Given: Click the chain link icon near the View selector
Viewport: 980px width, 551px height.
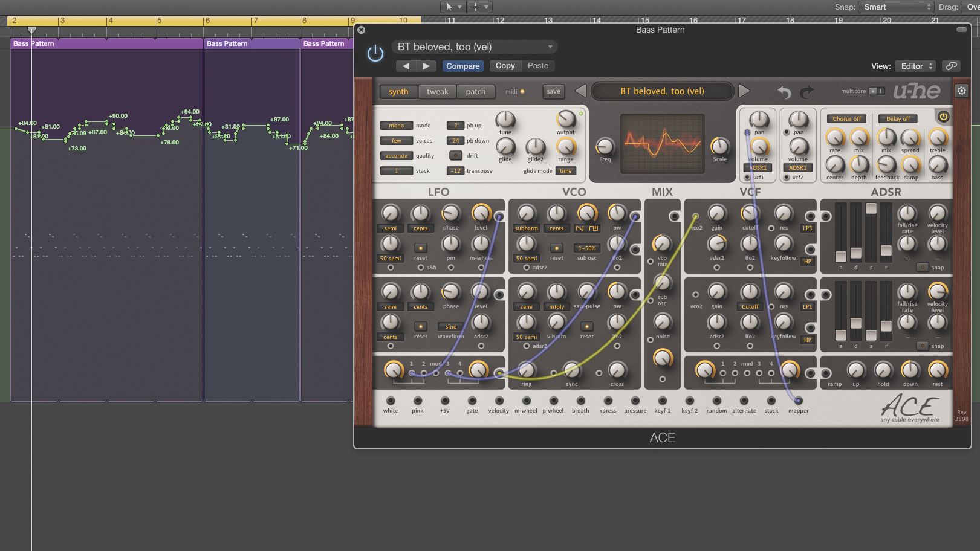Looking at the screenshot, I should point(951,66).
